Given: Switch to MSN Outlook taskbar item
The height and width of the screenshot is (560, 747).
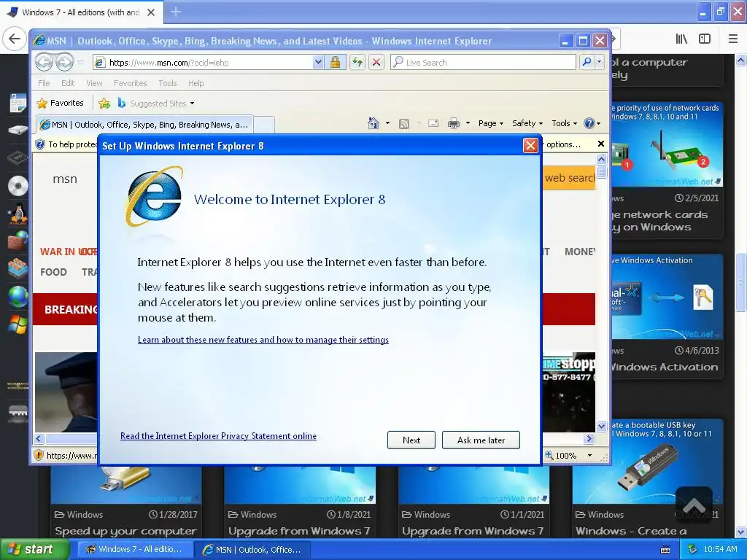Looking at the screenshot, I should tap(252, 550).
